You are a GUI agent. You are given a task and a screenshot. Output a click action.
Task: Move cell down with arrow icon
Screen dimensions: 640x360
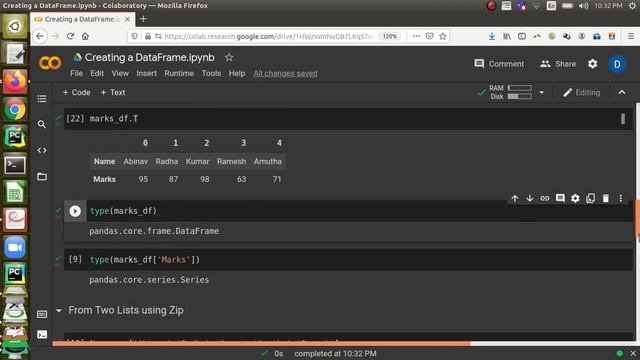[530, 198]
